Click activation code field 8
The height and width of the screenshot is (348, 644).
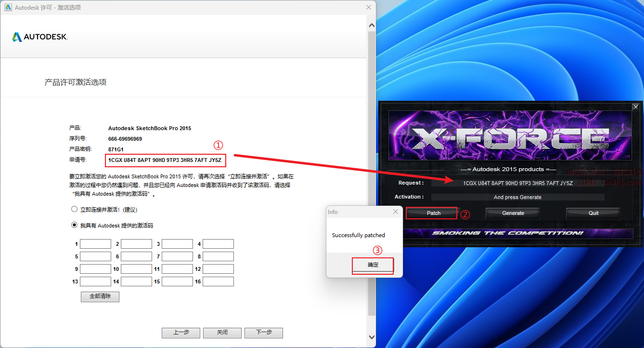[218, 256]
